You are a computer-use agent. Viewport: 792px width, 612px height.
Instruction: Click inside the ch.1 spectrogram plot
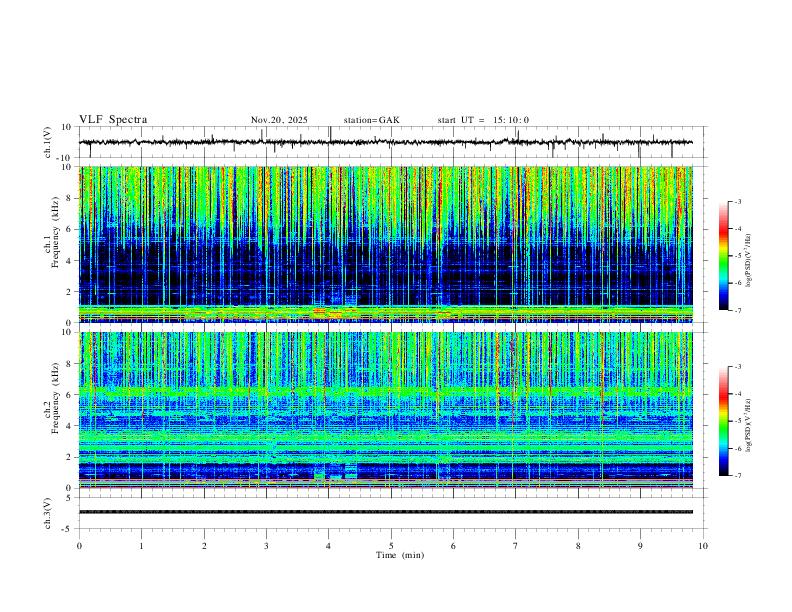(x=386, y=244)
